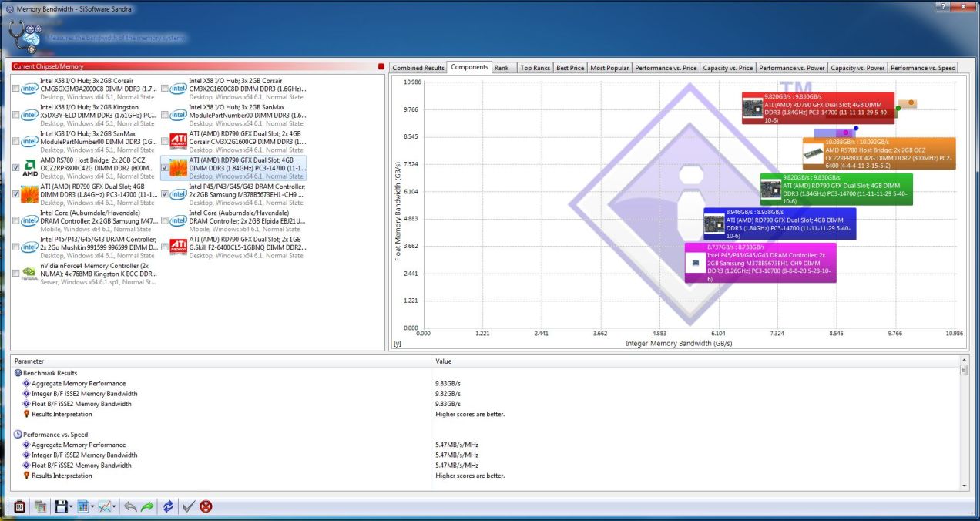The image size is (980, 521).
Task: Tick the Elpida EBJ21U checkbox
Action: (x=165, y=220)
